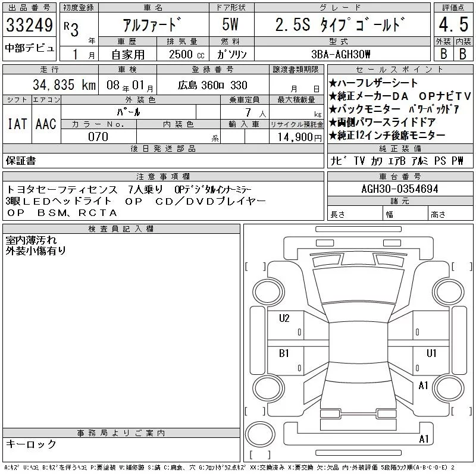
Task: Click the air conditioner code AAC
Action: point(46,124)
